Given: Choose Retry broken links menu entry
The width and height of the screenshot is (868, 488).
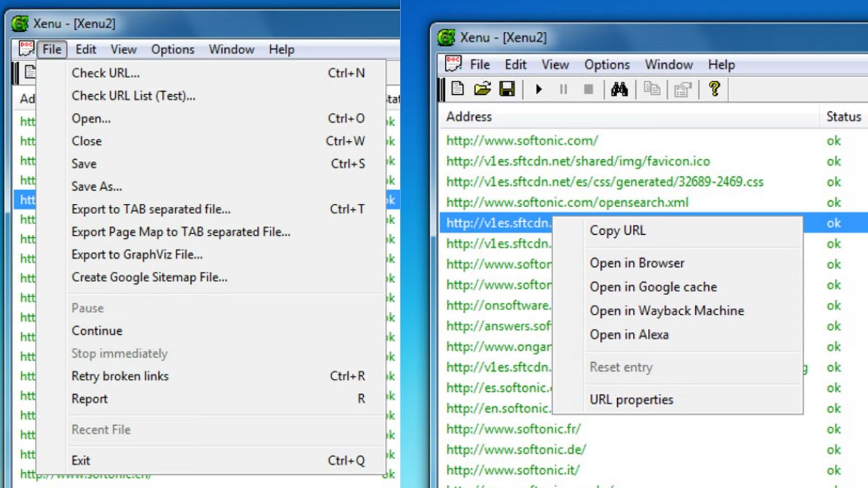Looking at the screenshot, I should (210, 376).
